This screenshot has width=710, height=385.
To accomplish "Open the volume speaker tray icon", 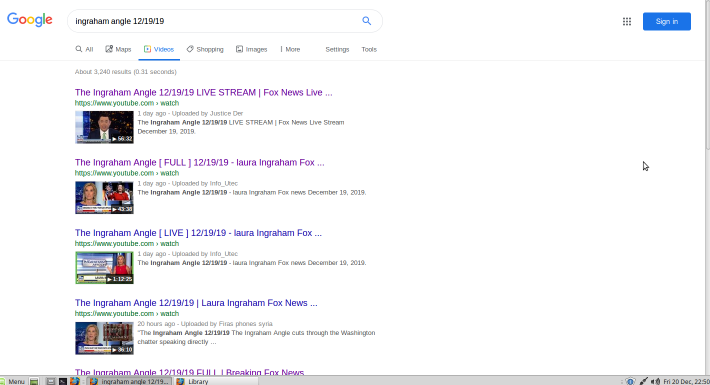I will tap(656, 381).
